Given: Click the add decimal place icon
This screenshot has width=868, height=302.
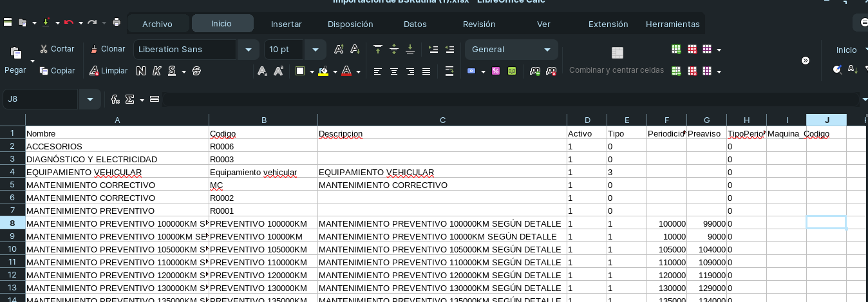Looking at the screenshot, I should (535, 71).
